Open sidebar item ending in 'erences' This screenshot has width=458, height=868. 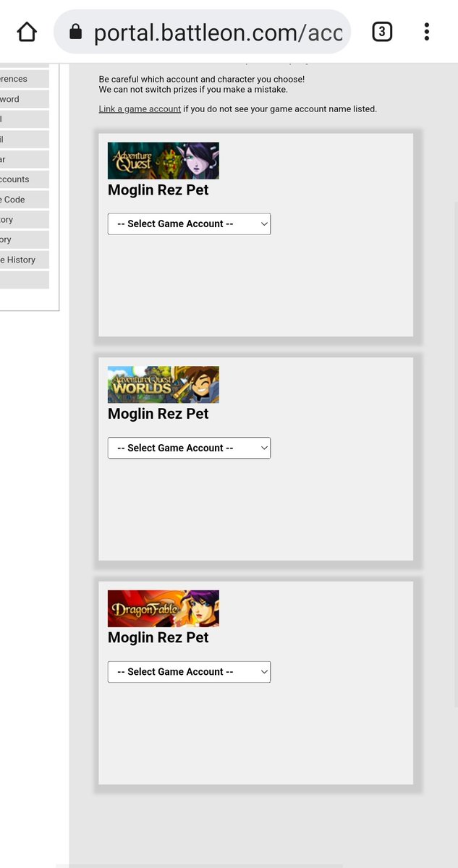pos(24,79)
